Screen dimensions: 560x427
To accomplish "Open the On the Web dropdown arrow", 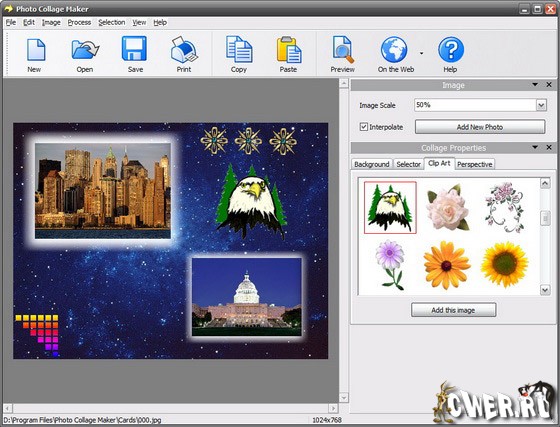I will [x=421, y=53].
